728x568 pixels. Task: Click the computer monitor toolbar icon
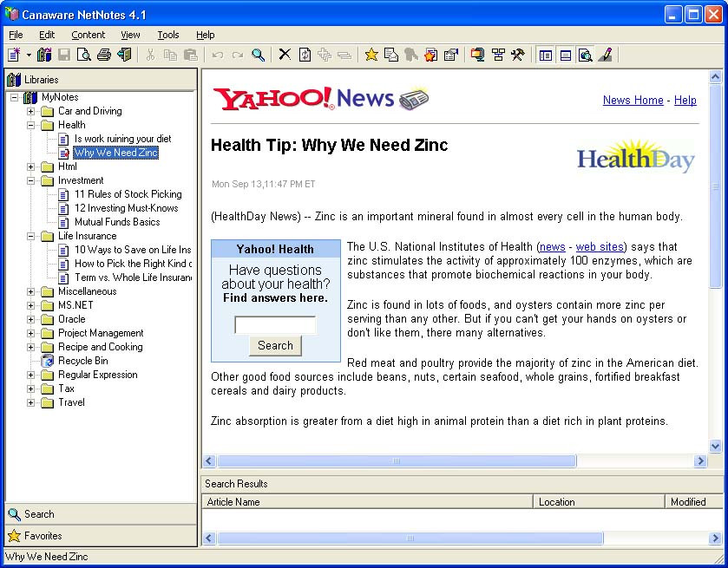pos(478,55)
